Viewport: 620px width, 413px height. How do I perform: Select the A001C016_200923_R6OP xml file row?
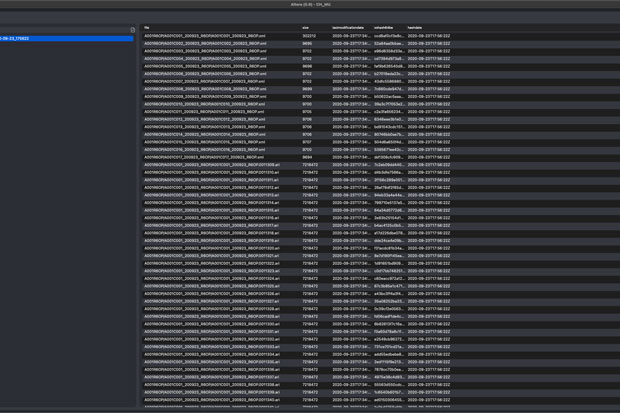pyautogui.click(x=381, y=150)
